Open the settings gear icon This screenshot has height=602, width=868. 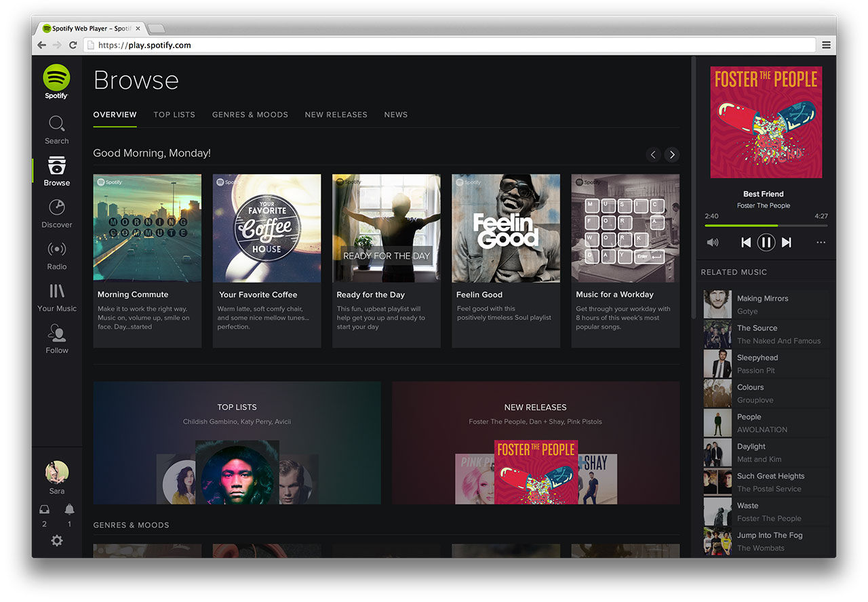point(57,540)
